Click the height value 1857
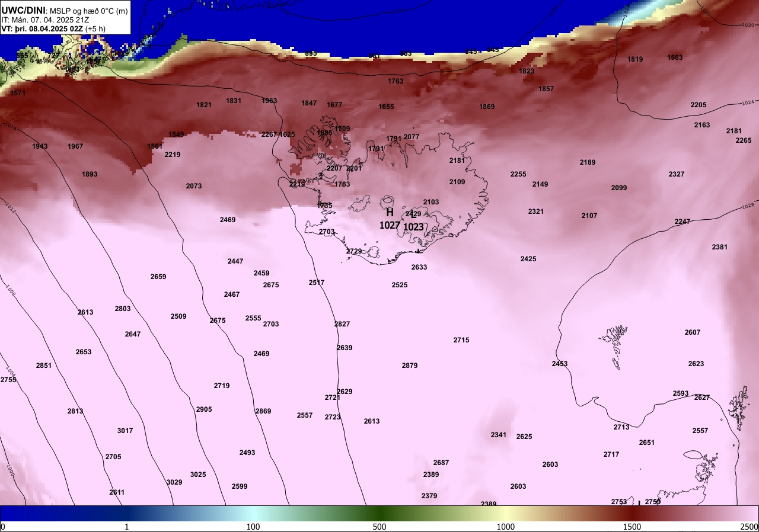 pyautogui.click(x=546, y=89)
